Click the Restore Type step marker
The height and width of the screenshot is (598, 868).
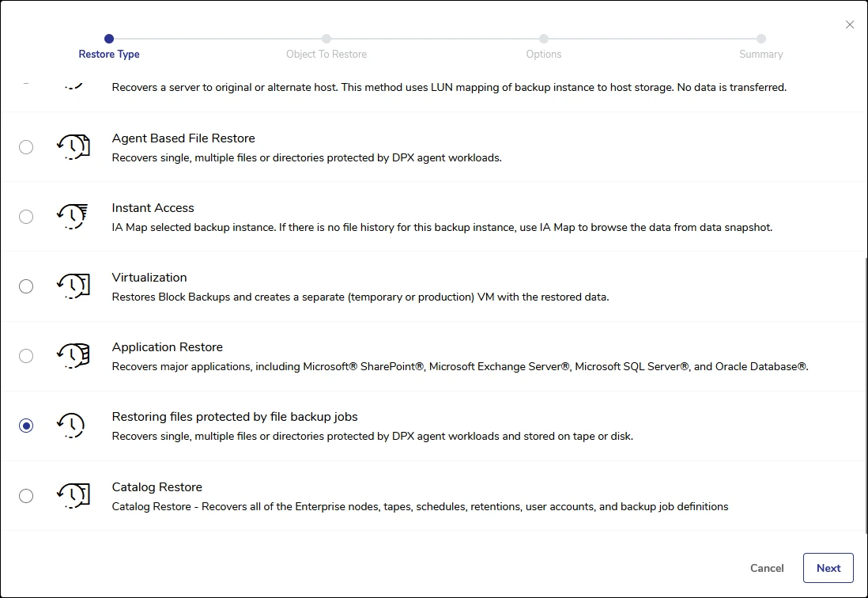click(109, 39)
